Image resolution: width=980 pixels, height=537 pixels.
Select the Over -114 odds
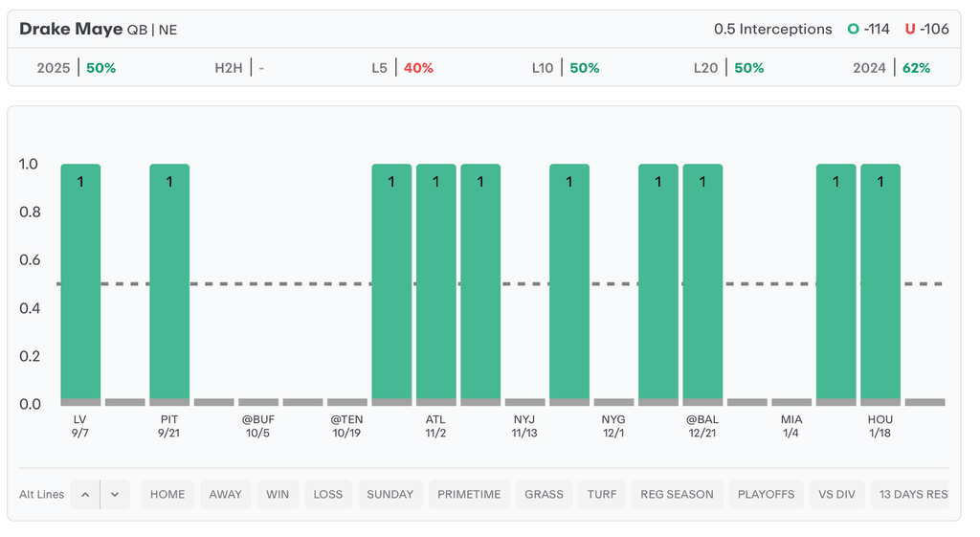[869, 29]
